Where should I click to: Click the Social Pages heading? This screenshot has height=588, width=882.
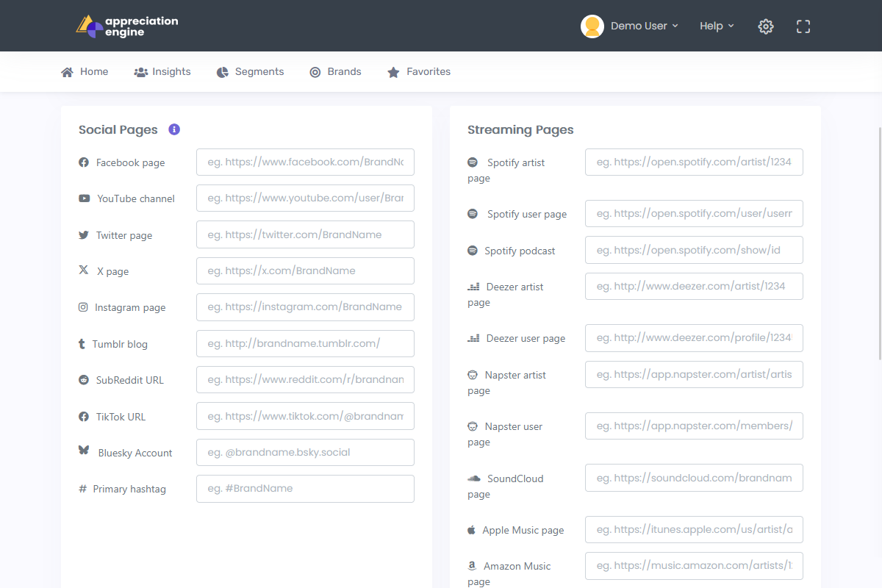click(x=118, y=130)
